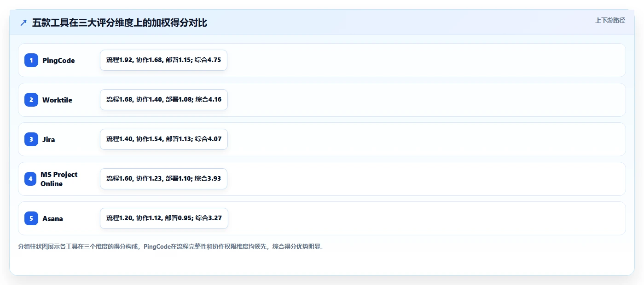Click the score box showing 综合4.16
This screenshot has height=285, width=644.
pyautogui.click(x=164, y=100)
